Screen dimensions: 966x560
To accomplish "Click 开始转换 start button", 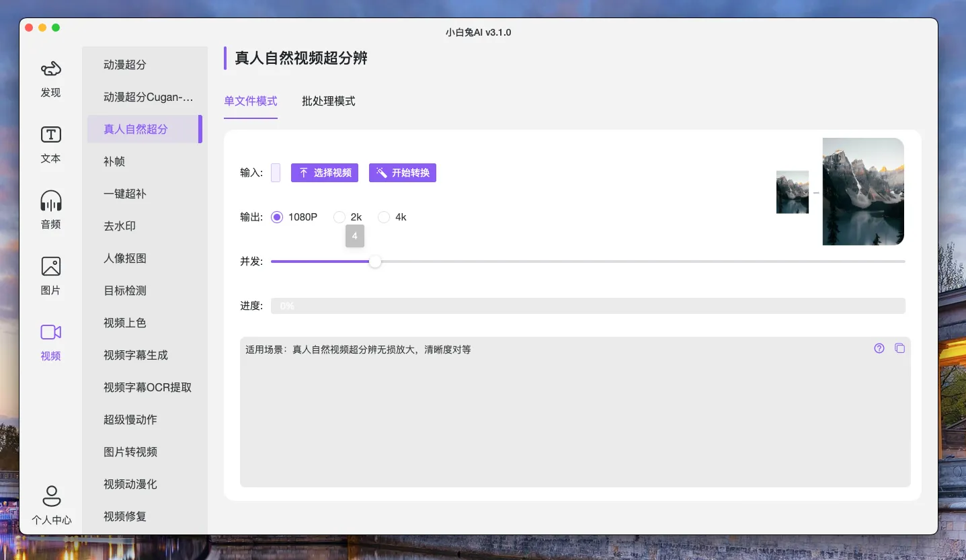I will coord(403,173).
